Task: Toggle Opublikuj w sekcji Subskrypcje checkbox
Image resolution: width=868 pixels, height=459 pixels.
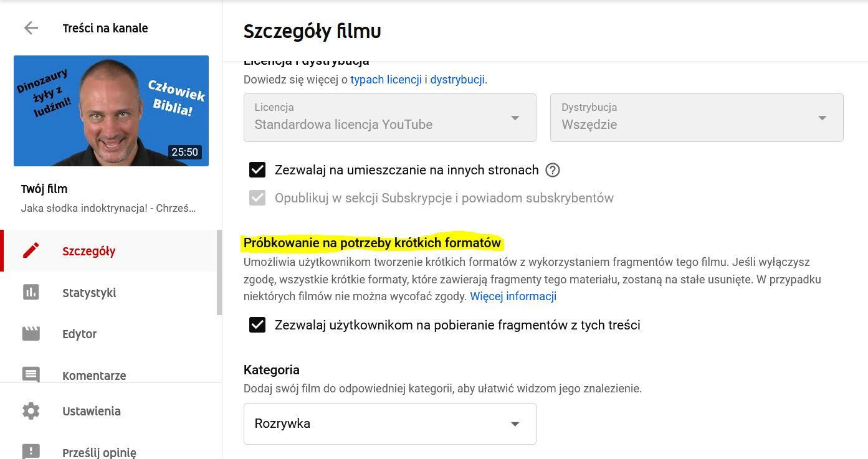Action: 257,198
